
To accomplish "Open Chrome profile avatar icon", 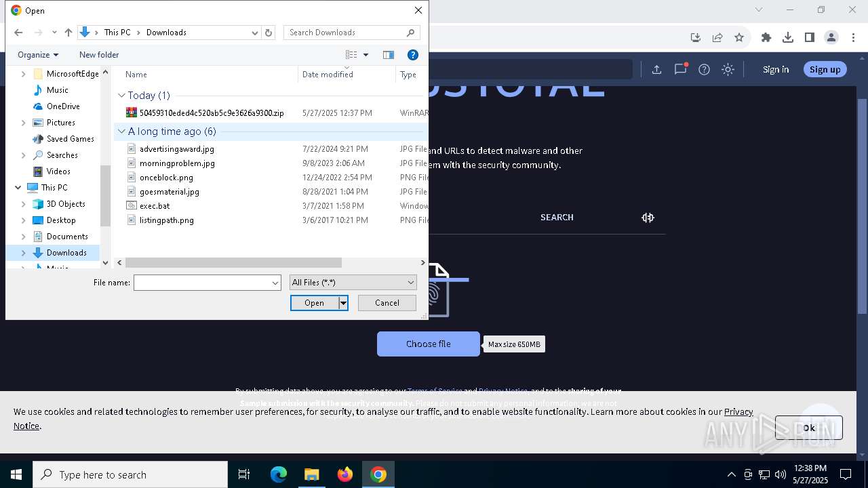I will pos(831,37).
